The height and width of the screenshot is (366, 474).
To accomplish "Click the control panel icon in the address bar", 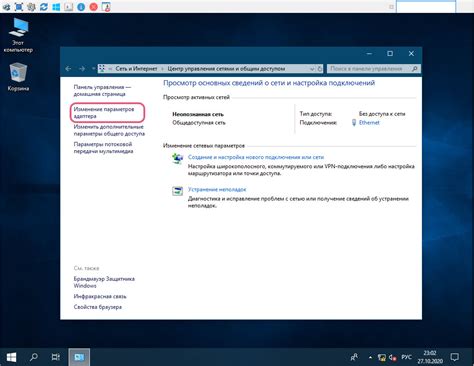I will click(102, 69).
